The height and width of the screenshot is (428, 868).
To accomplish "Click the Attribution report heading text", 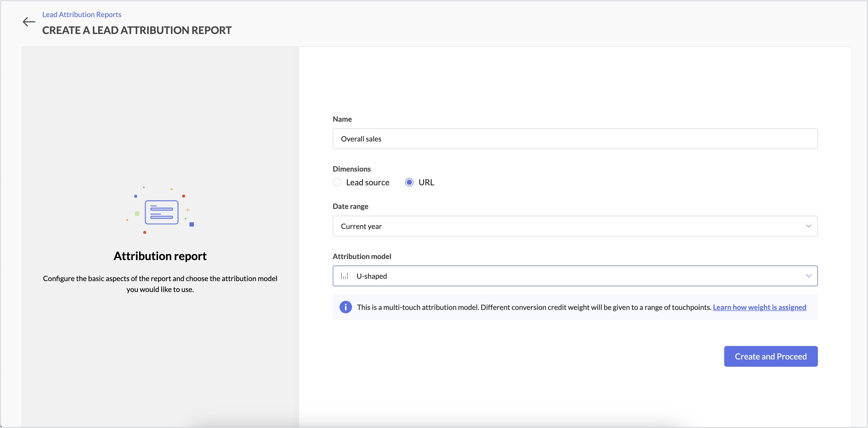I will [x=160, y=256].
